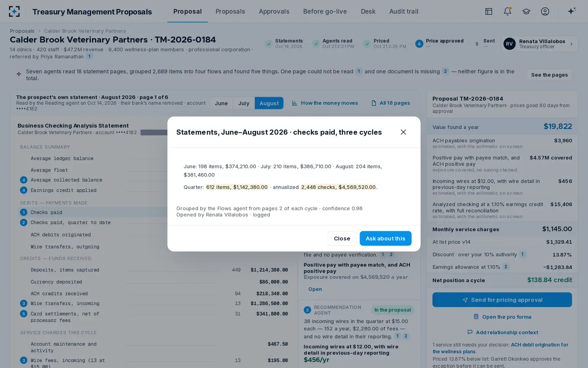Click the Close button in the dialog
Image resolution: width=588 pixels, height=368 pixels.
342,238
